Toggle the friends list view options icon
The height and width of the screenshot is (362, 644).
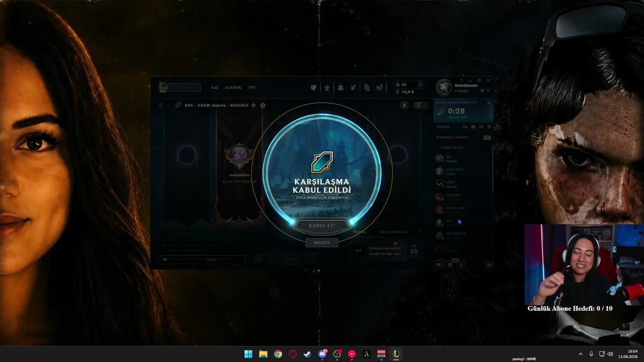(x=481, y=127)
